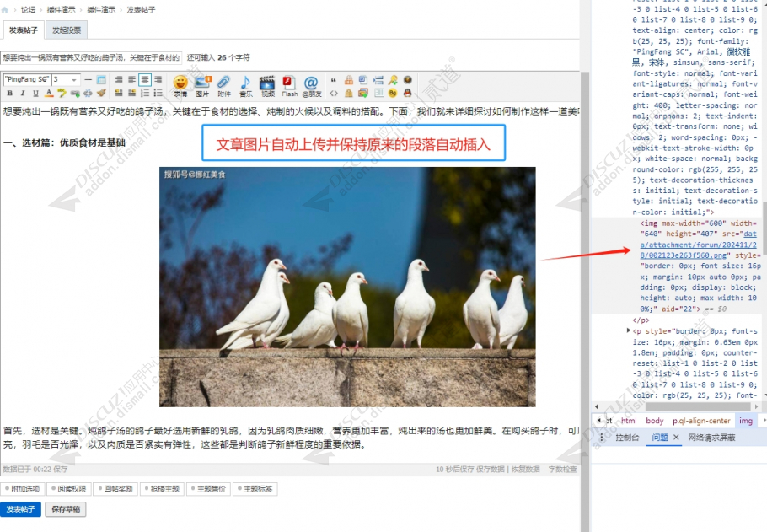Image resolution: width=767 pixels, height=532 pixels.
Task: Insert code block angle brackets icon
Action: tap(334, 93)
